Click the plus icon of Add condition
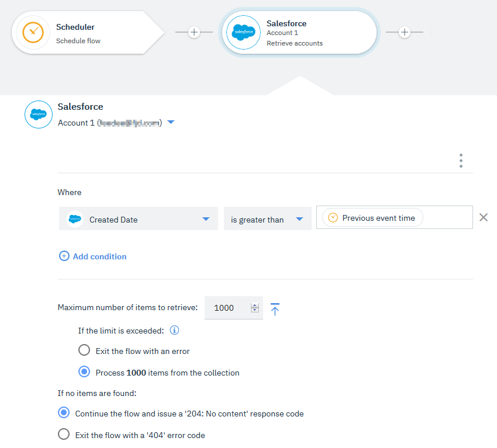497x448 pixels. (x=64, y=256)
